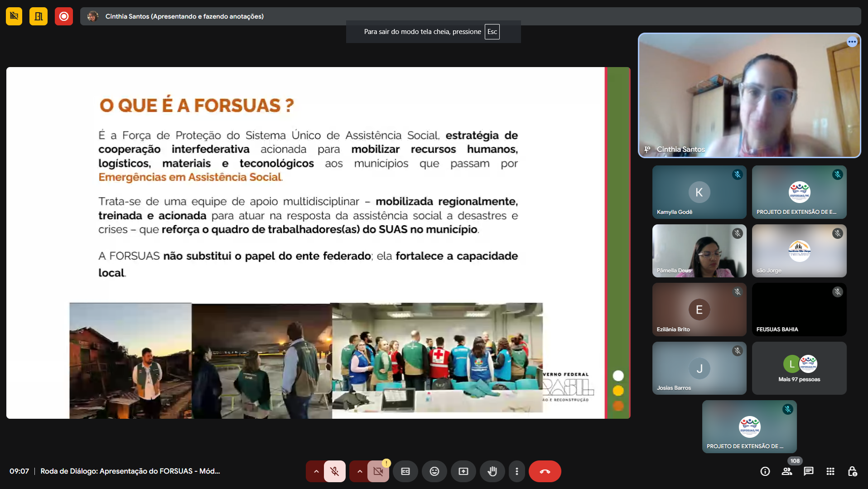The width and height of the screenshot is (868, 489).
Task: Open the chat messages panel
Action: (x=808, y=471)
